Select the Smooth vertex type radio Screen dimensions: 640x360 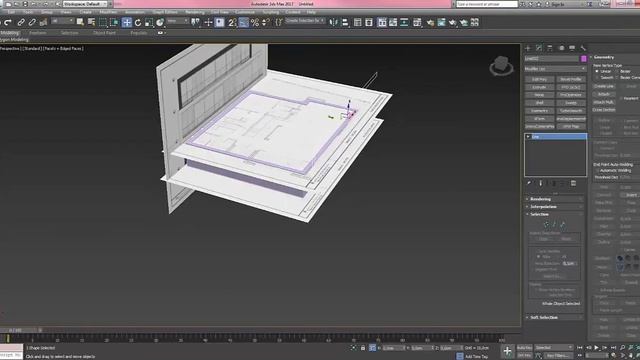(x=597, y=78)
